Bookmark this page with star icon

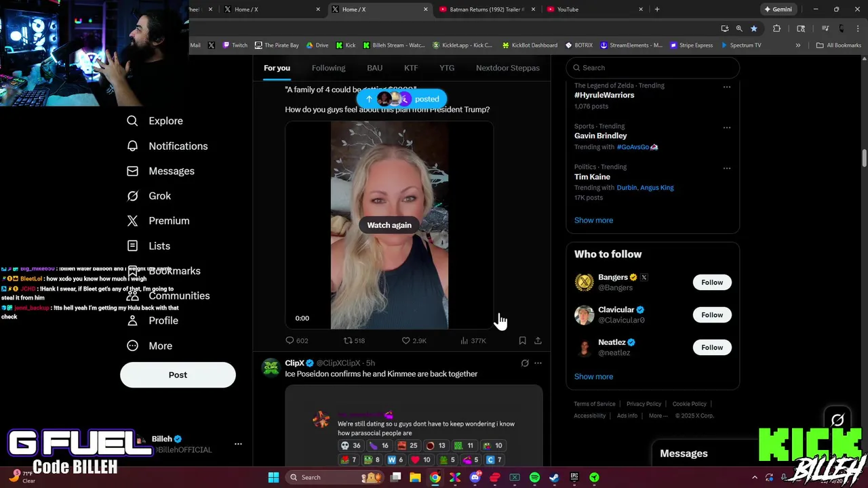pos(753,28)
